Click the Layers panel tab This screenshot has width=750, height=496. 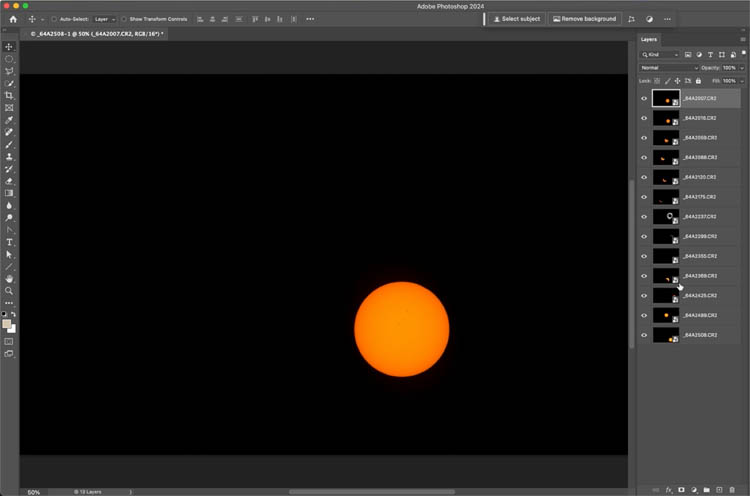pos(649,39)
